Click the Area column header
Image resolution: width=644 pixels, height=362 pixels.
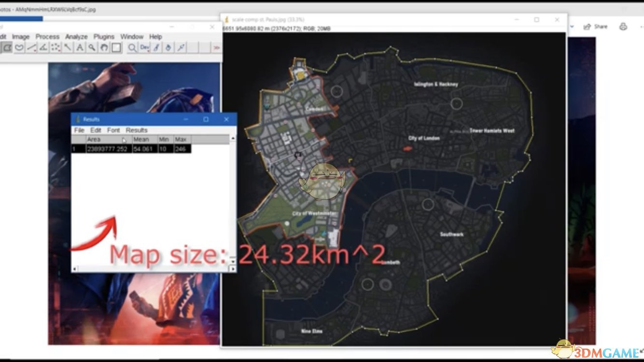109,139
